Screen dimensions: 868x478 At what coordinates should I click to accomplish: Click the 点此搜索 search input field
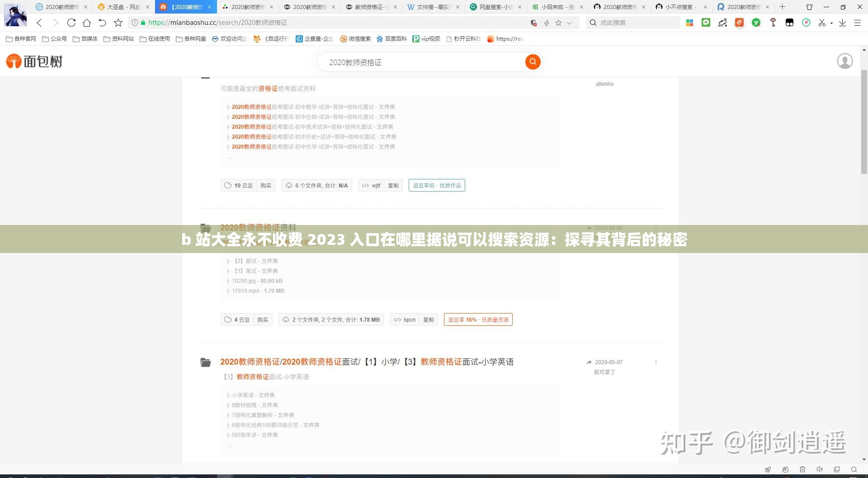click(633, 23)
